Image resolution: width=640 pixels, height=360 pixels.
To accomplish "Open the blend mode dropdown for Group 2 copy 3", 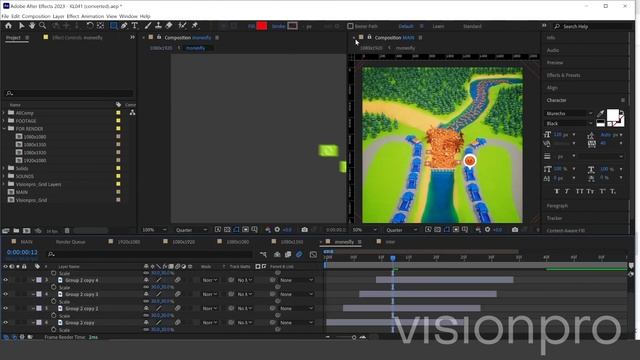I will [x=210, y=294].
